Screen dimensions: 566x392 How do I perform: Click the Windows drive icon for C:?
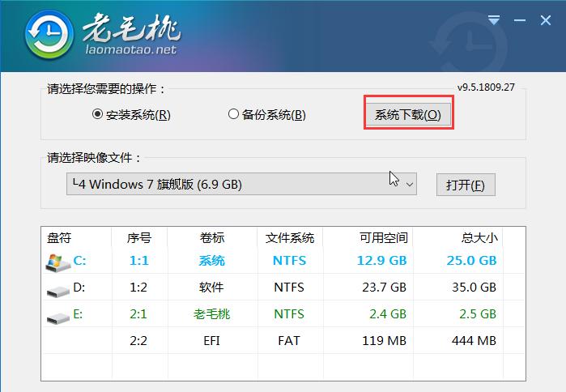[x=57, y=262]
